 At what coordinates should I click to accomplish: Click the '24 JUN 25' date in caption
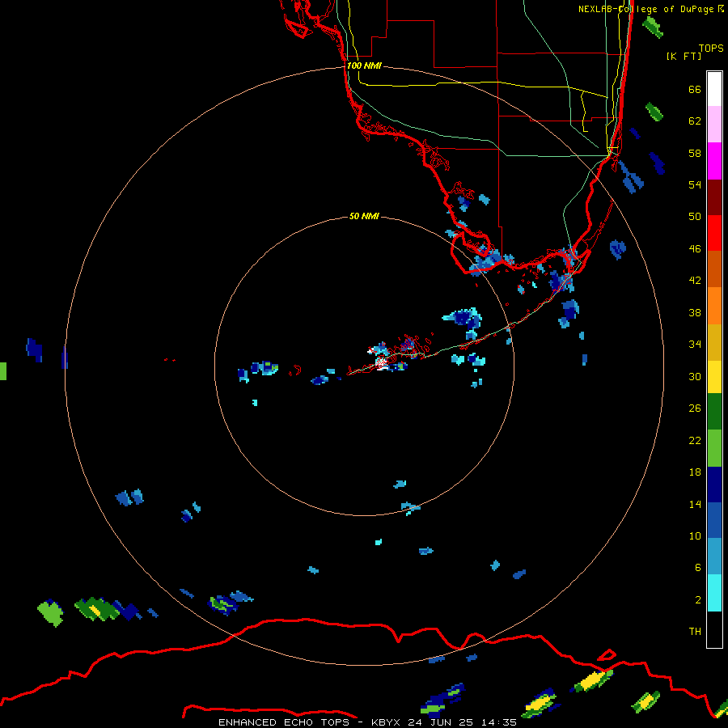pyautogui.click(x=440, y=722)
